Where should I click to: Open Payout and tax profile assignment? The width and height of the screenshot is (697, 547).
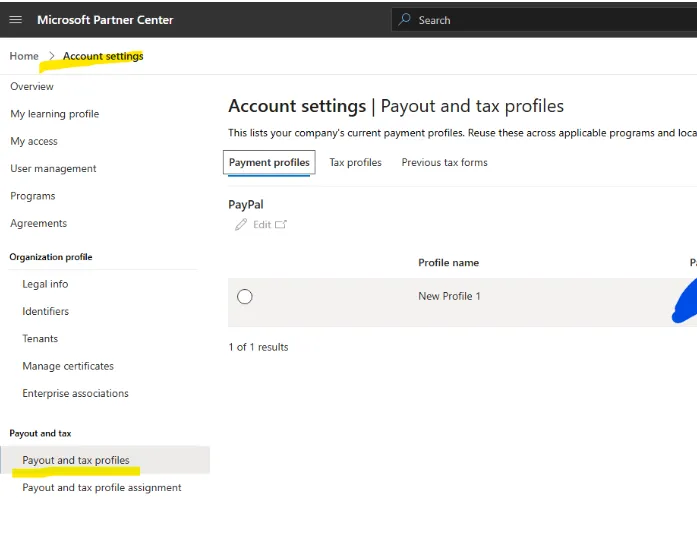pyautogui.click(x=102, y=488)
